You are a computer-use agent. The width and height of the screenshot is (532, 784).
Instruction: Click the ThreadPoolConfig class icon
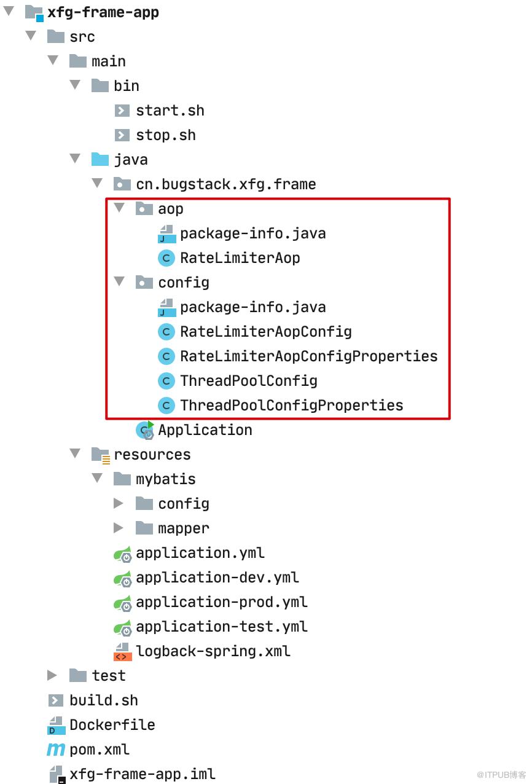coord(166,381)
